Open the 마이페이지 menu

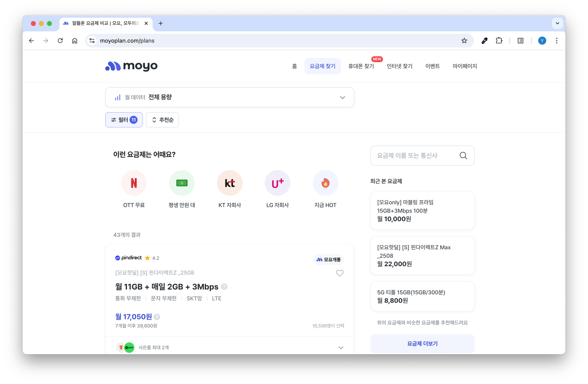click(465, 66)
